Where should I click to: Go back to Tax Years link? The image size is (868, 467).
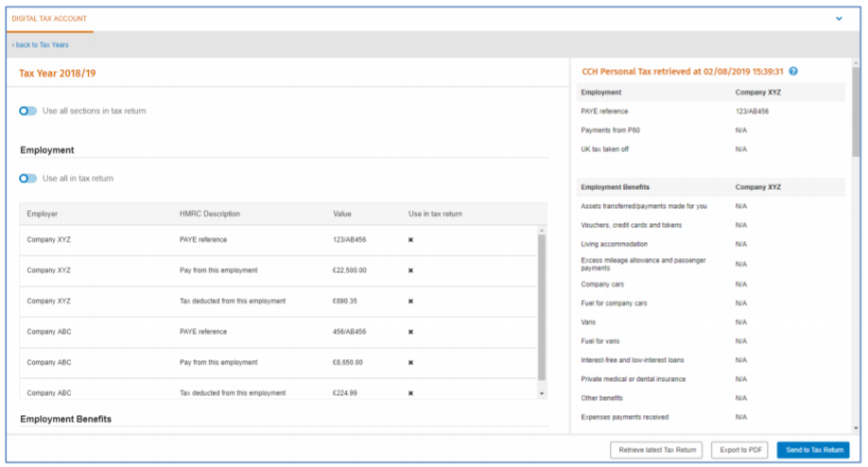[x=41, y=44]
